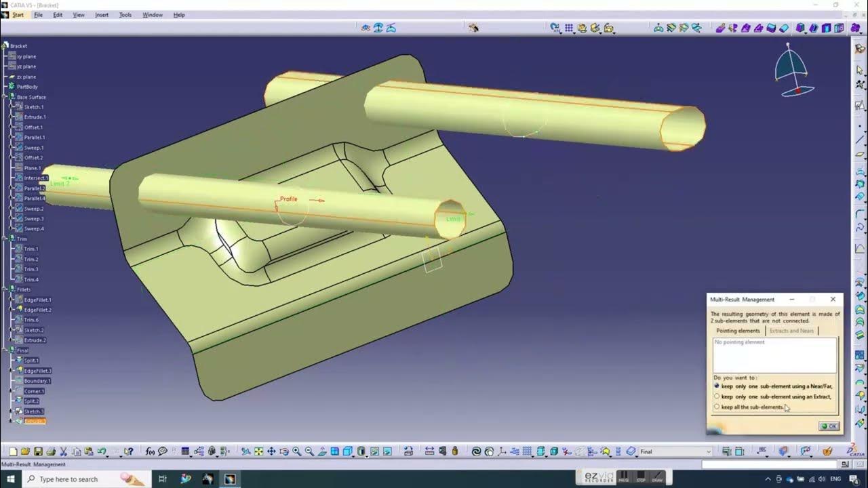
Task: Click the pointing elements list box
Action: 774,354
